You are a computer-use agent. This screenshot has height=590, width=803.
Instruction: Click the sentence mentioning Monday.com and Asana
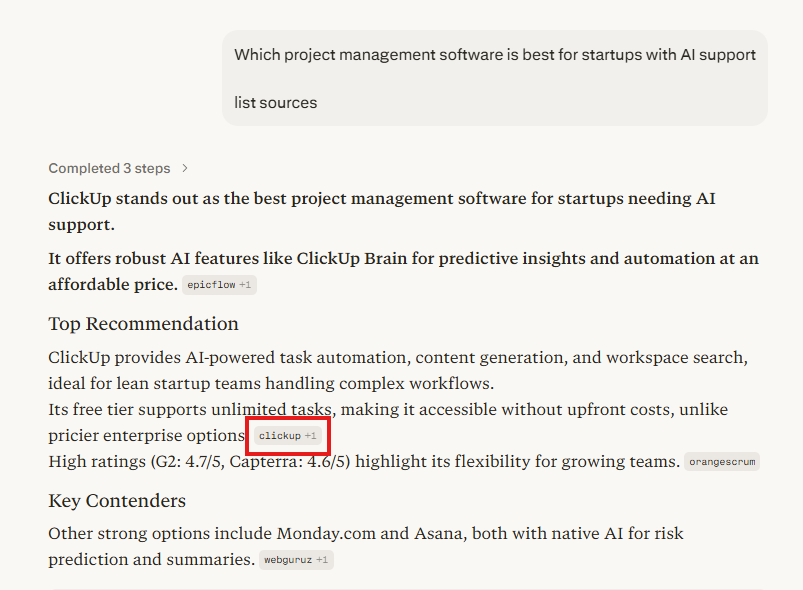pos(366,534)
